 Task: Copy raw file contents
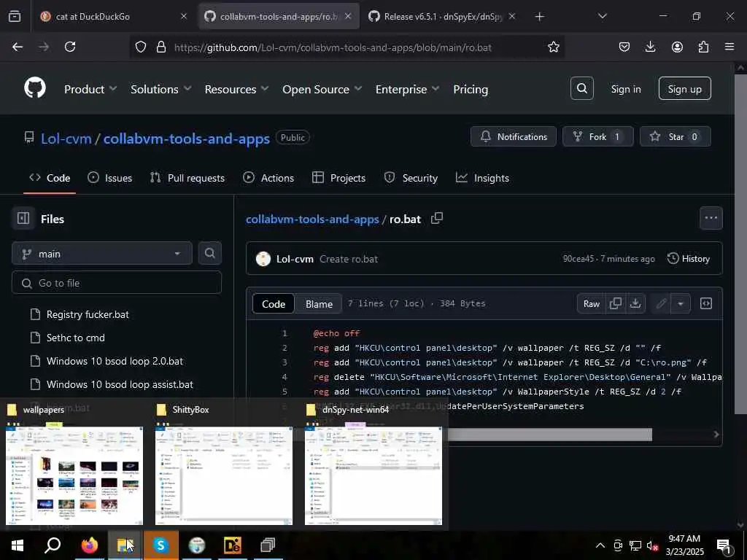(616, 303)
